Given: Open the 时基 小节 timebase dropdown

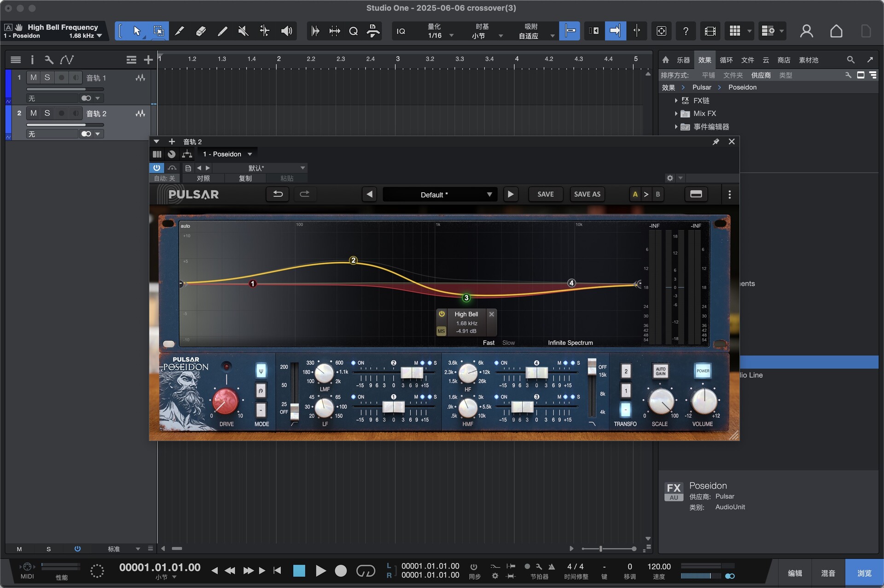Looking at the screenshot, I should click(x=487, y=31).
